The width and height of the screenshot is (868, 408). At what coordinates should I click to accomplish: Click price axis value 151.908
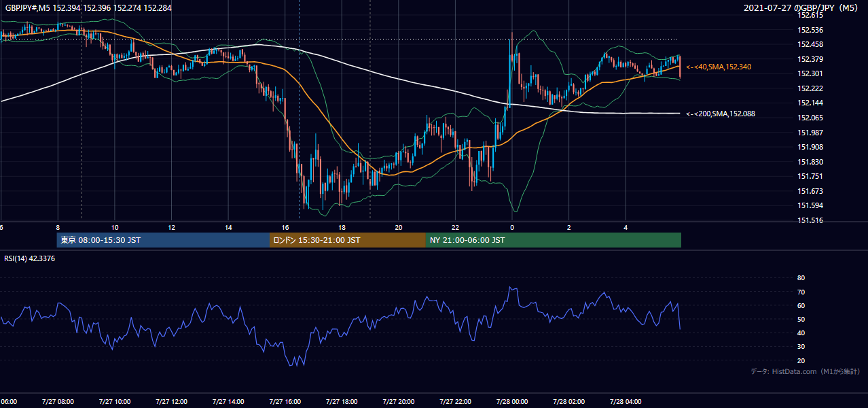coord(810,147)
